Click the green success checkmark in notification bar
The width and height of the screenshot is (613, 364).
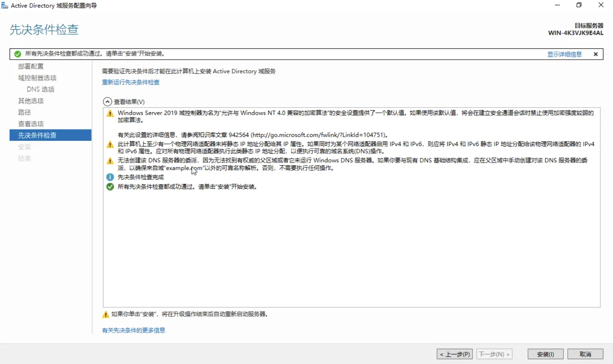[x=17, y=54]
